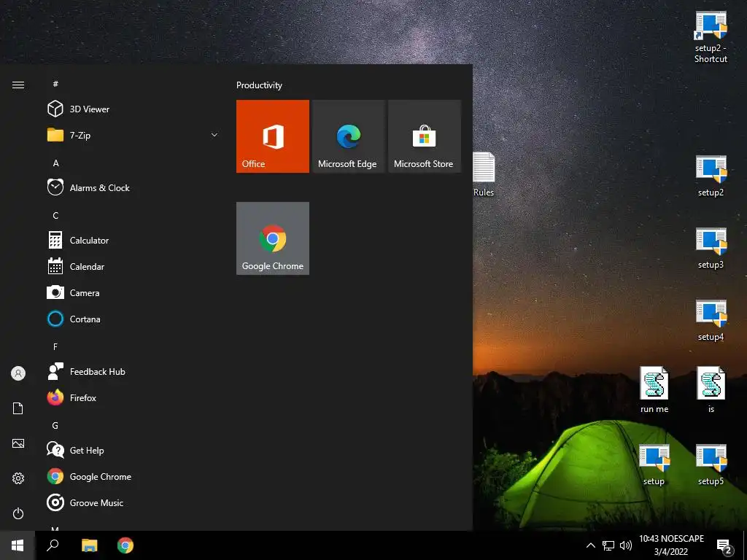Select the 'is' script desktop icon
Image resolution: width=747 pixels, height=560 pixels.
pyautogui.click(x=711, y=389)
